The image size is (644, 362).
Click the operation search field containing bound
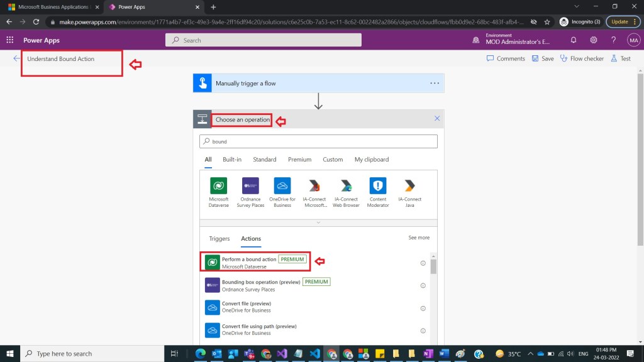318,141
